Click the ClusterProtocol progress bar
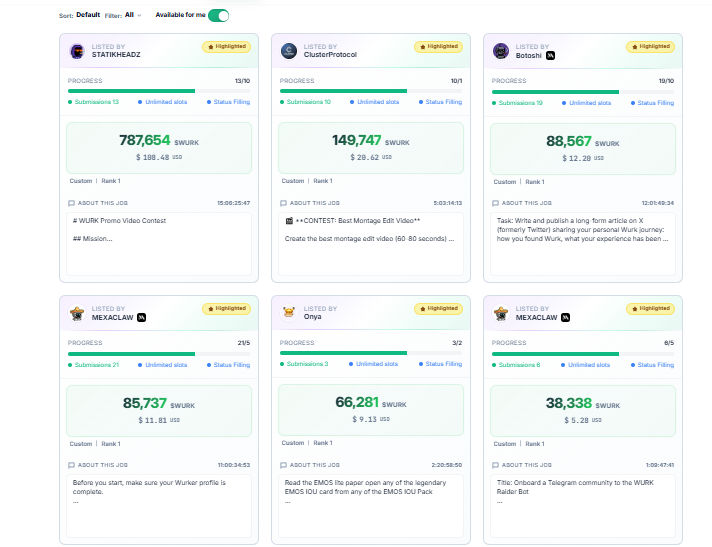 371,91
